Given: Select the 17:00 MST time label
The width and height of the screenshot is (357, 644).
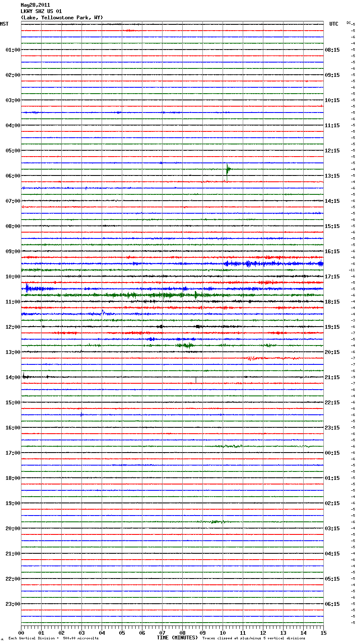Looking at the screenshot, I should [x=13, y=453].
